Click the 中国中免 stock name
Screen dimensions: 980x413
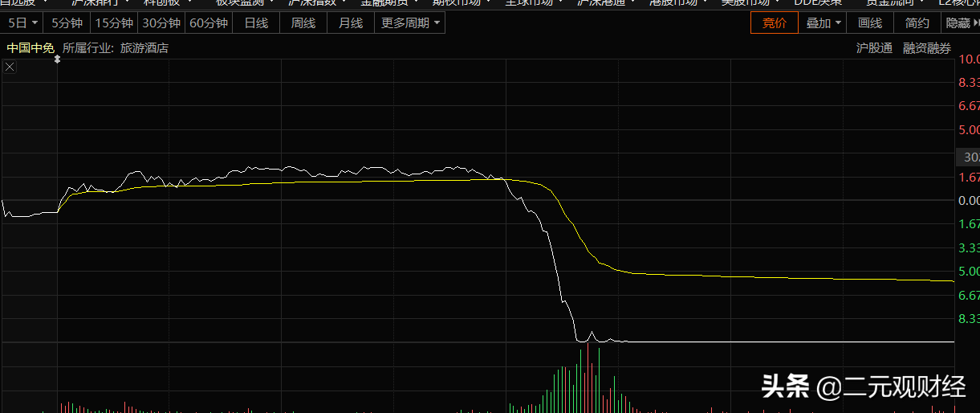[30, 48]
